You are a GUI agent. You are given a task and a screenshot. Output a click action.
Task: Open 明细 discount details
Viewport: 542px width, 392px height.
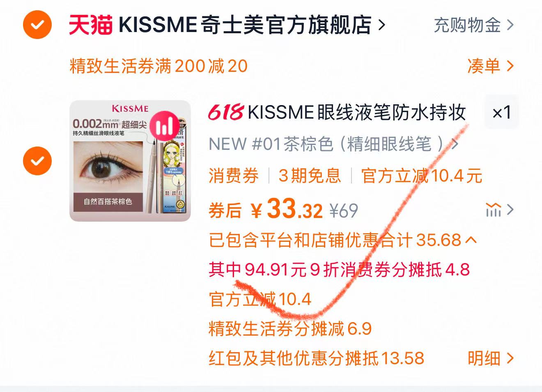(x=491, y=358)
